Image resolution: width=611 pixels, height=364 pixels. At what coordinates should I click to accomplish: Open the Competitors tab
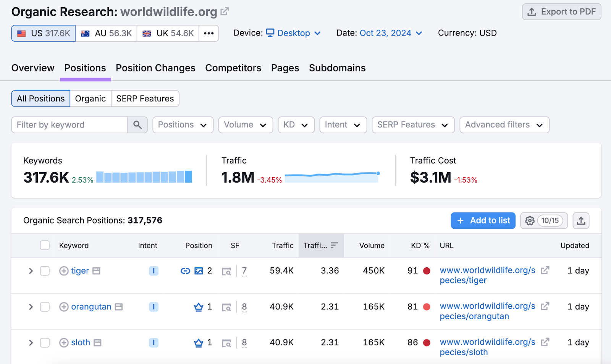[233, 68]
